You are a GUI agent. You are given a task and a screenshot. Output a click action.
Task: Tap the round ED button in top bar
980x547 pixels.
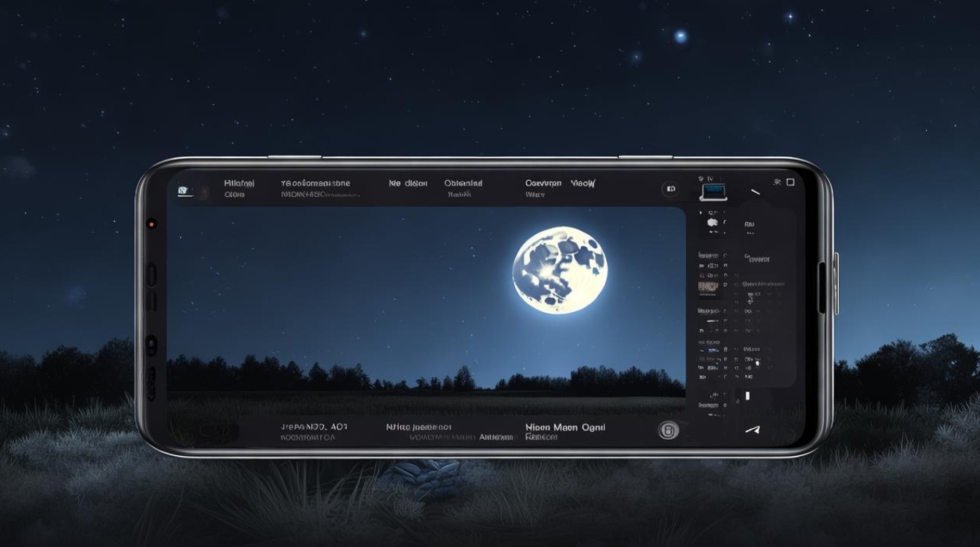tap(669, 190)
